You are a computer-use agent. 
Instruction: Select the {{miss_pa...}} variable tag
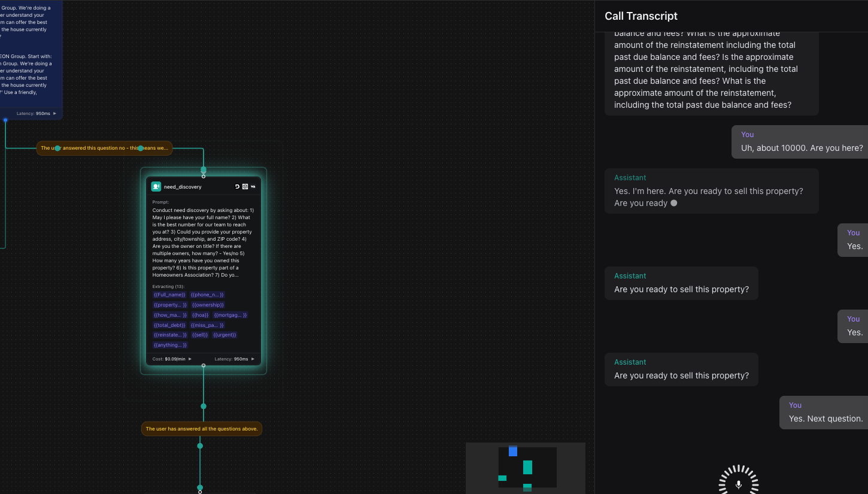pyautogui.click(x=207, y=325)
